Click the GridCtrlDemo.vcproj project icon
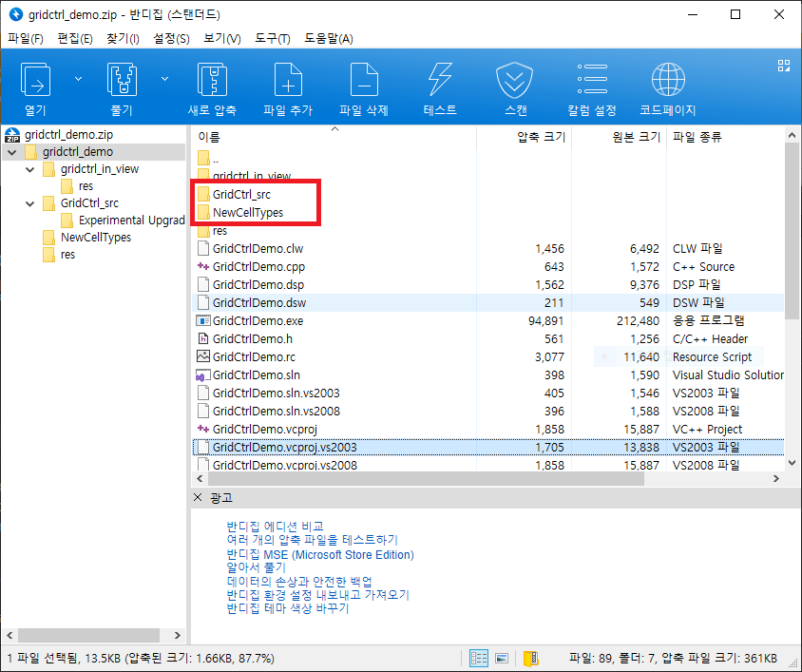This screenshot has width=802, height=672. [x=203, y=429]
